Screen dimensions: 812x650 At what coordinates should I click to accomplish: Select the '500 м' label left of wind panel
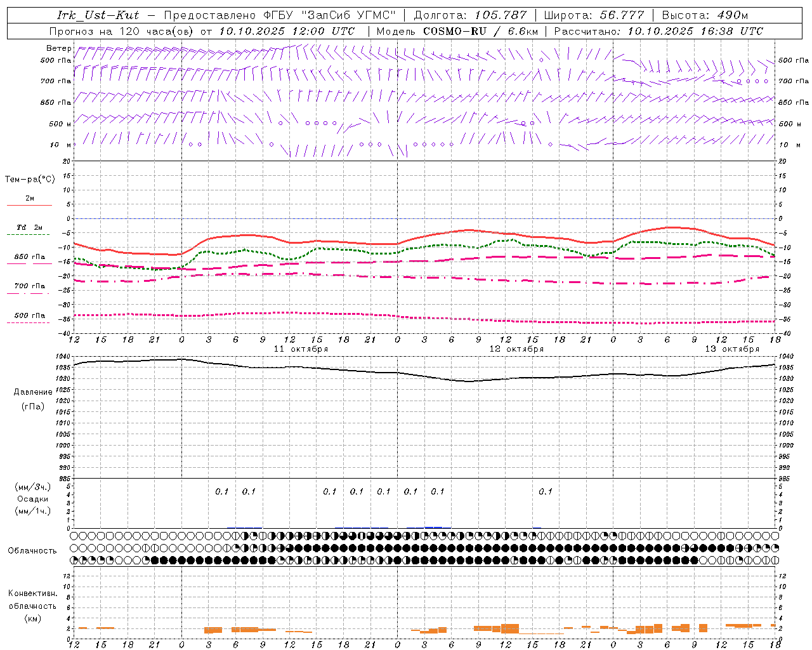[x=60, y=124]
